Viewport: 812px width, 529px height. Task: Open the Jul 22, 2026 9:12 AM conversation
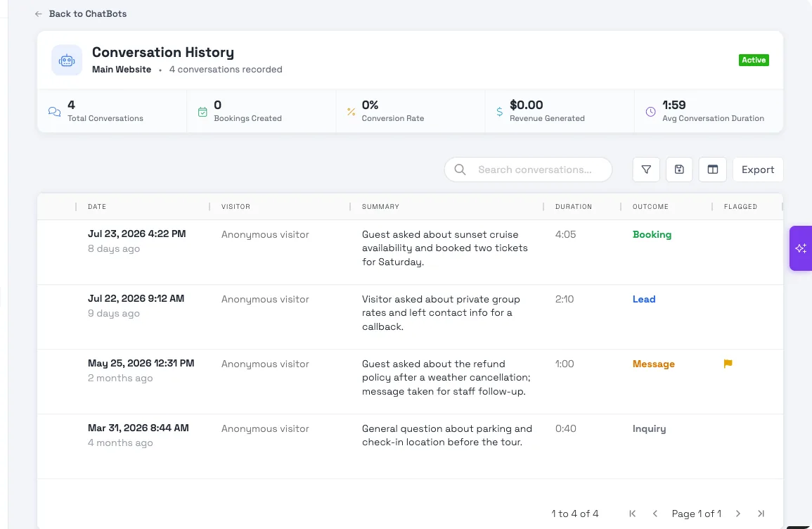click(410, 317)
